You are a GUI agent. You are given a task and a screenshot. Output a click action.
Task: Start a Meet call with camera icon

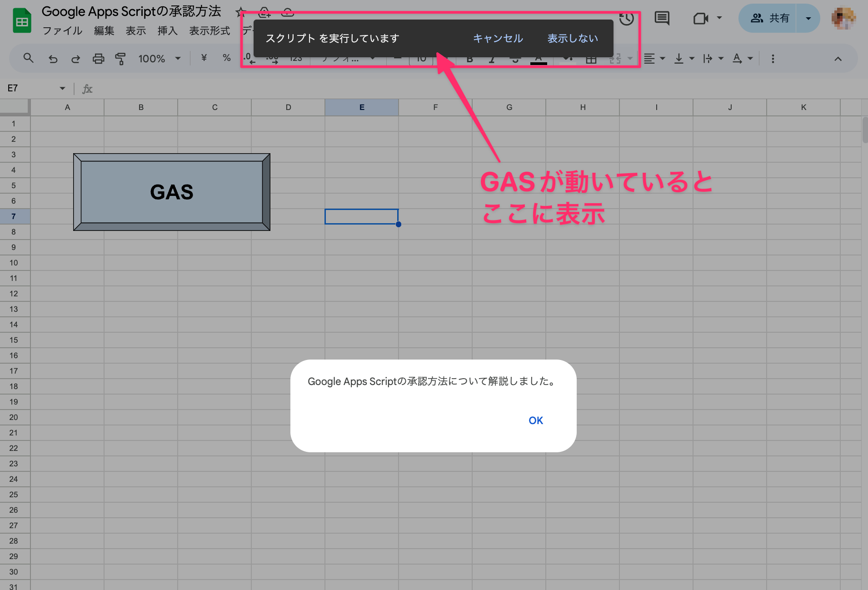point(700,18)
